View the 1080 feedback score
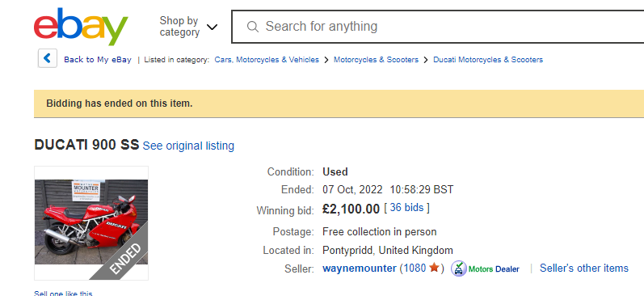This screenshot has width=644, height=296. (415, 269)
